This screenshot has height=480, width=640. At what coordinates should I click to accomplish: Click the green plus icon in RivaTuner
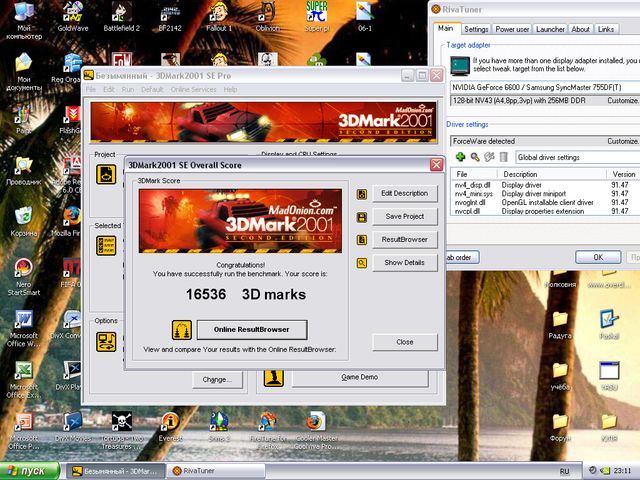point(460,157)
